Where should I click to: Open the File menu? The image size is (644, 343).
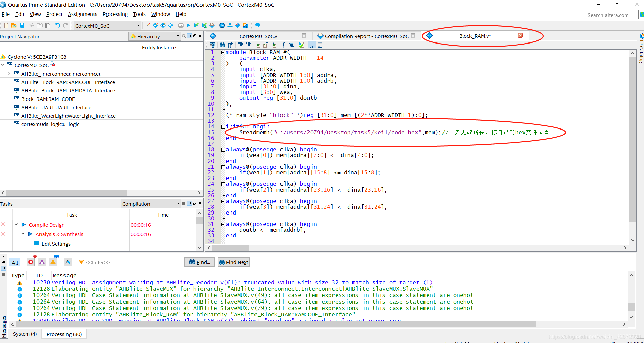(6, 14)
